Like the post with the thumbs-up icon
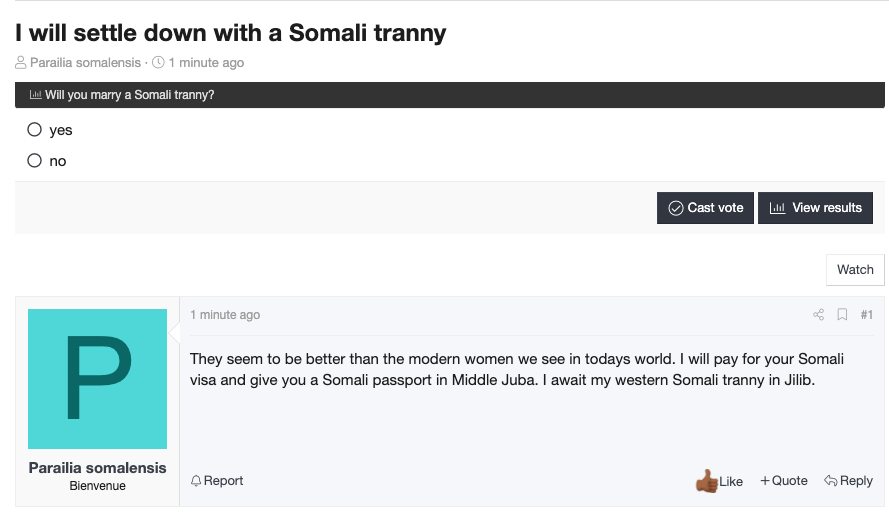Screen dimensions: 889x514 coord(707,481)
